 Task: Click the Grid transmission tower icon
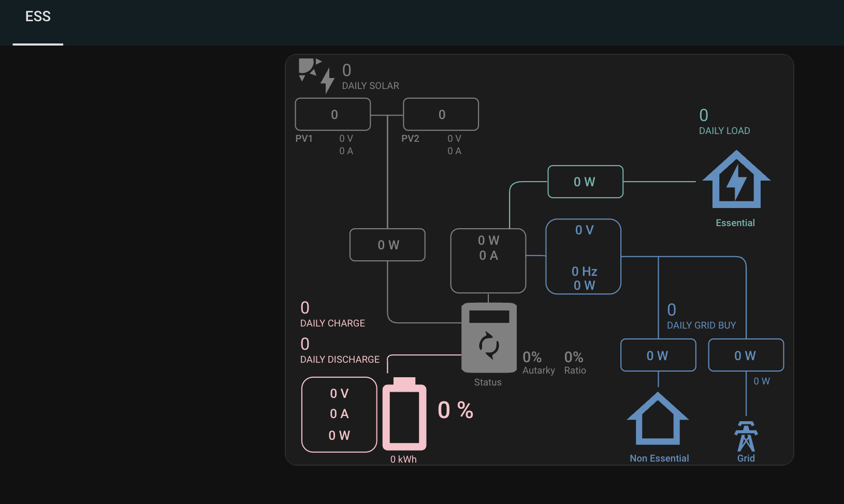[746, 436]
